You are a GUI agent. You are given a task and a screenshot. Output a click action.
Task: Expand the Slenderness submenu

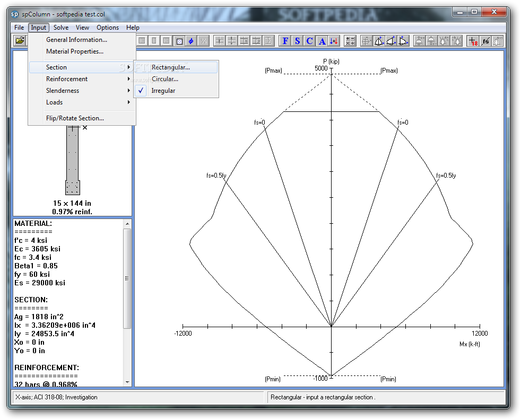pyautogui.click(x=82, y=91)
